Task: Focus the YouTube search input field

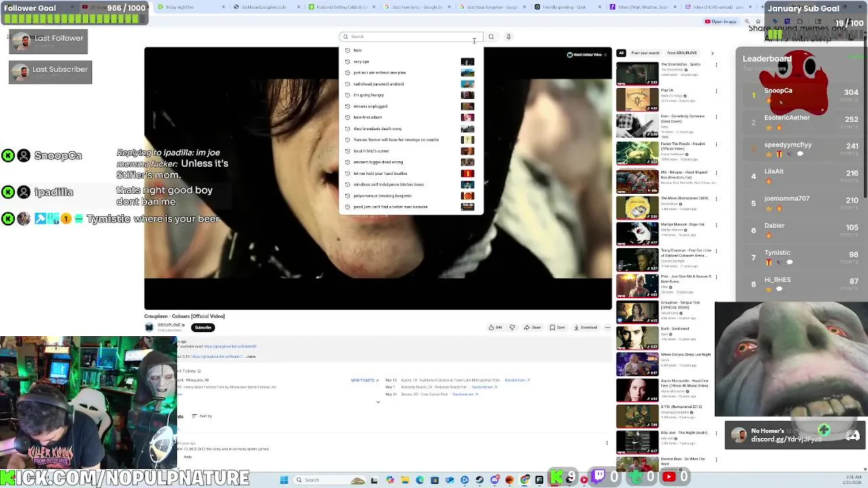Action: click(410, 37)
